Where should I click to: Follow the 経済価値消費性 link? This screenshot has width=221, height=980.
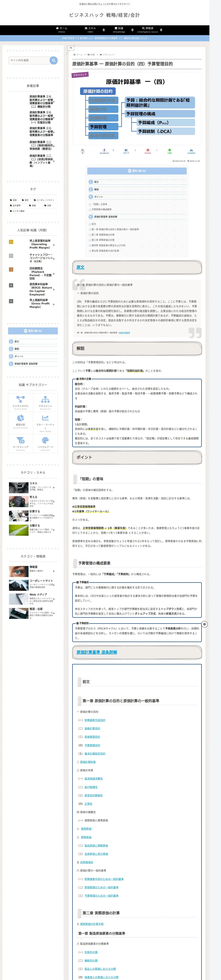click(x=93, y=779)
